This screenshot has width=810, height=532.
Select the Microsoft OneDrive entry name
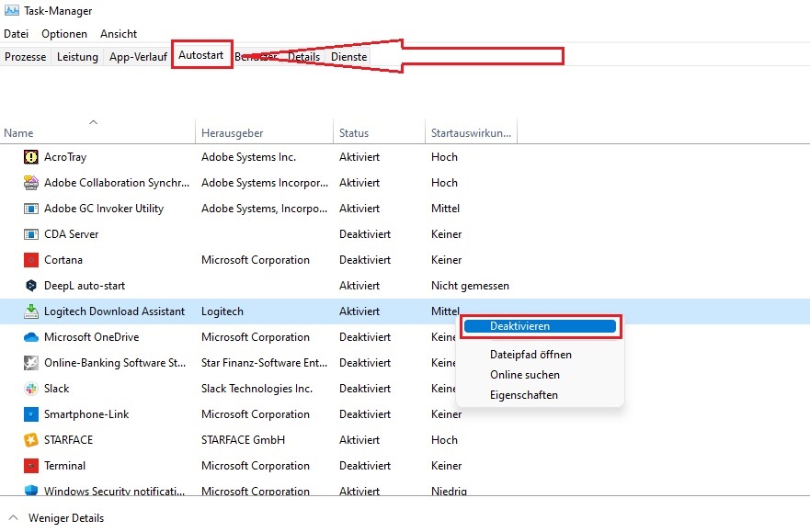91,337
